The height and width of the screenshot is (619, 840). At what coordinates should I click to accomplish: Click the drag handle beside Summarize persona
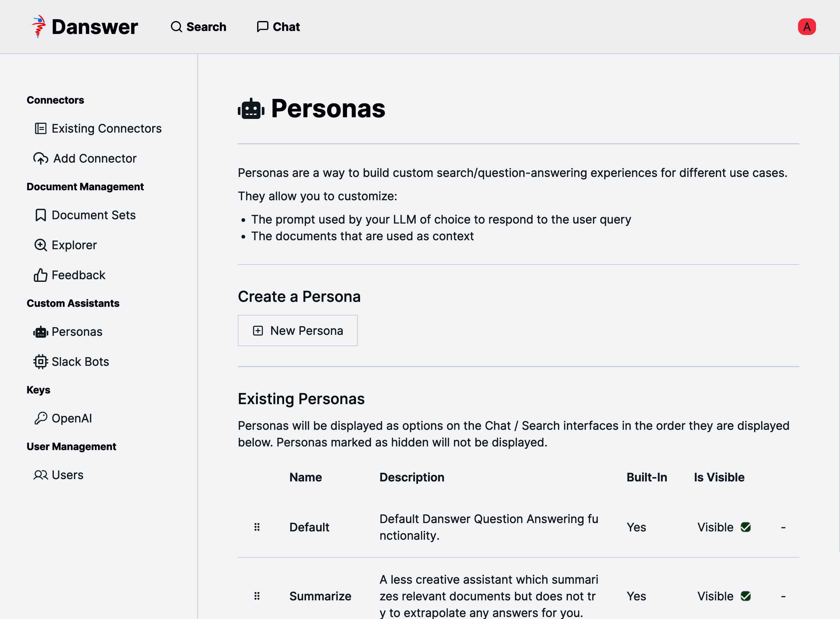[x=256, y=596]
